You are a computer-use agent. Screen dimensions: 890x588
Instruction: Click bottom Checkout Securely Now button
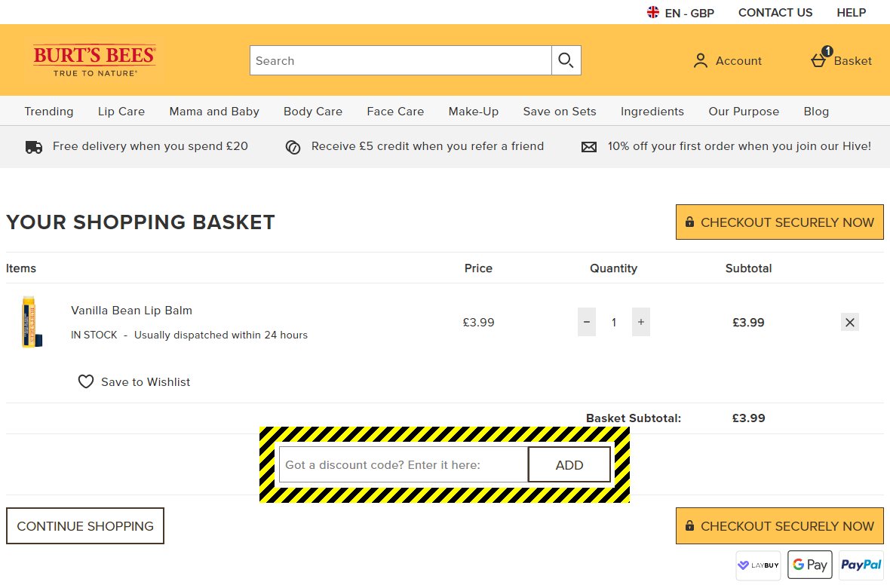(779, 525)
